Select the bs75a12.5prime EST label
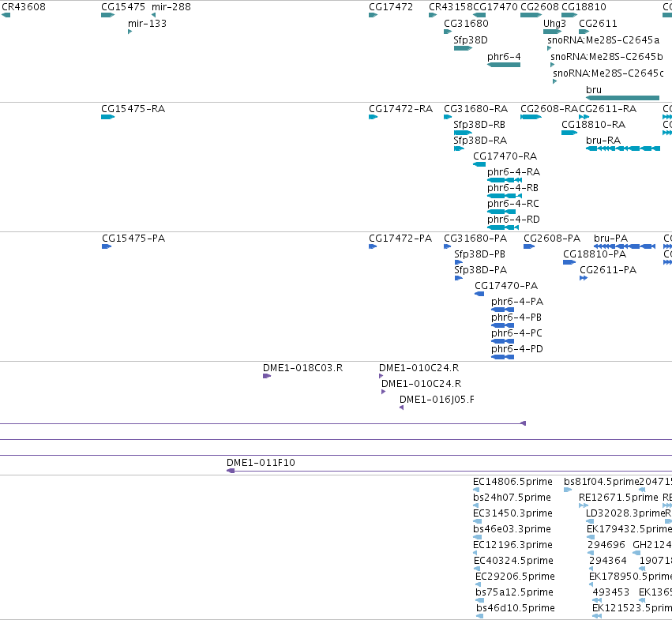The image size is (672, 620). [x=514, y=592]
